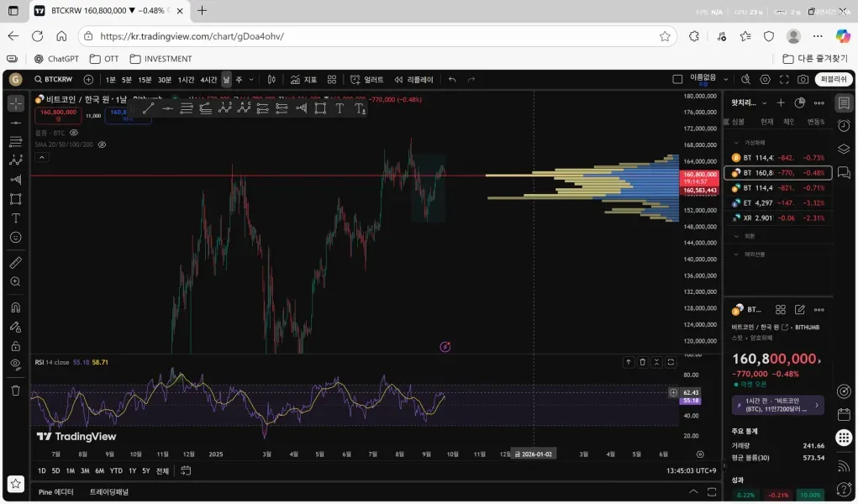This screenshot has height=504, width=858.
Task: Switch to the 15분 timeframe
Action: coord(145,79)
